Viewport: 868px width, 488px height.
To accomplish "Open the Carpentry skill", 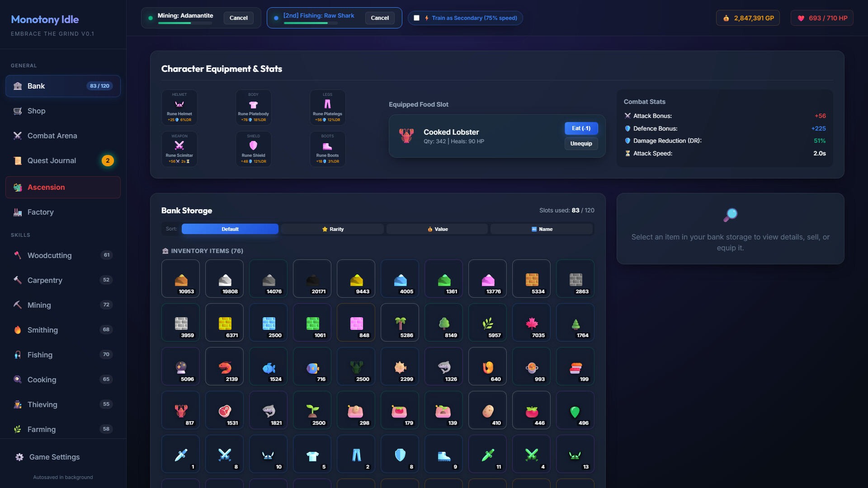I will [63, 280].
